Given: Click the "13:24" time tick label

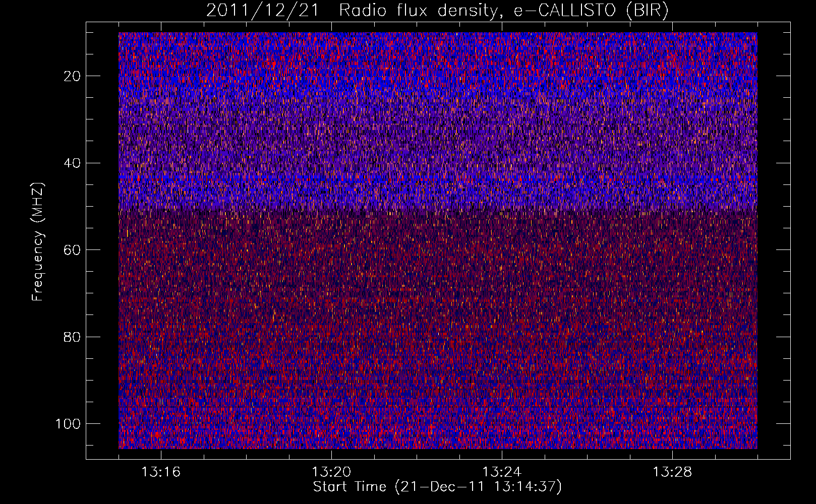Looking at the screenshot, I should click(x=502, y=472).
